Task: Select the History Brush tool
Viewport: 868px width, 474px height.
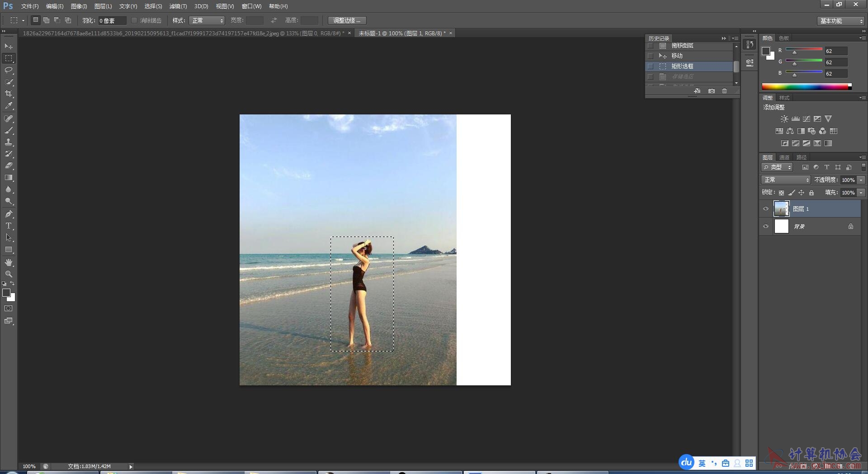Action: coord(9,154)
